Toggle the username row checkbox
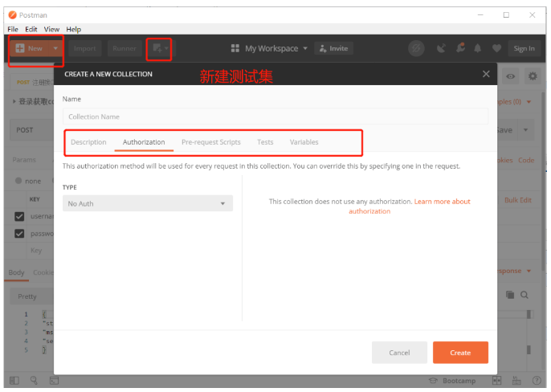551x392 pixels. (19, 216)
